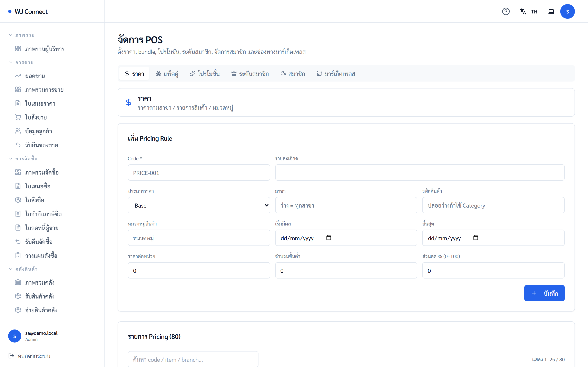588x367 pixels.
Task: Open the user avatar in the top bar
Action: (x=567, y=11)
